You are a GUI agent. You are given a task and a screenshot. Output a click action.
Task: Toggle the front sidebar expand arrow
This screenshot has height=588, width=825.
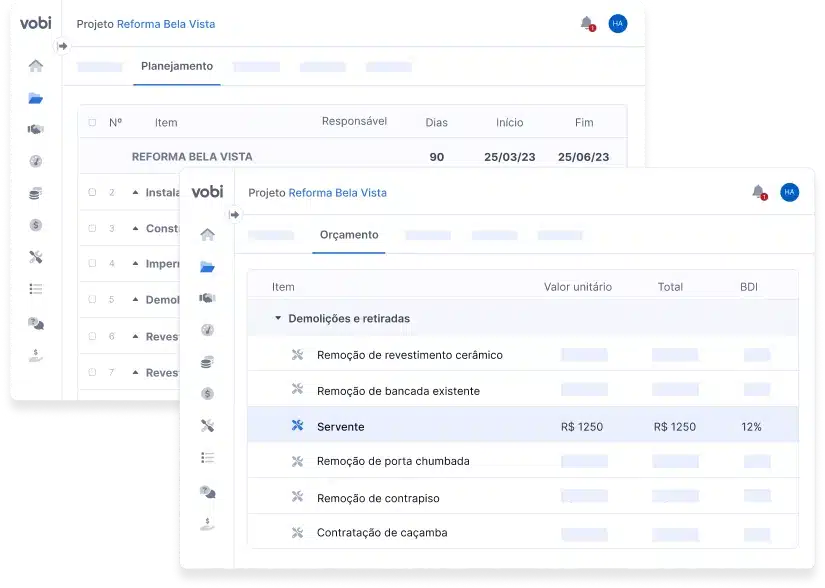[x=234, y=214]
